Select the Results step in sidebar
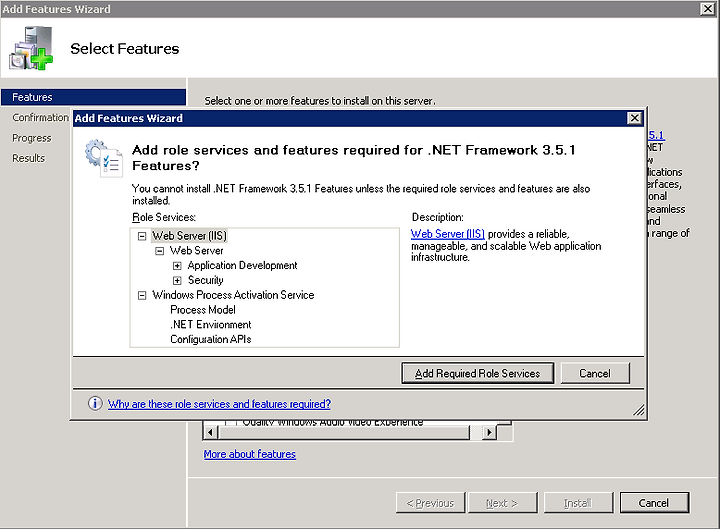Screen dimensions: 720x529 point(28,158)
